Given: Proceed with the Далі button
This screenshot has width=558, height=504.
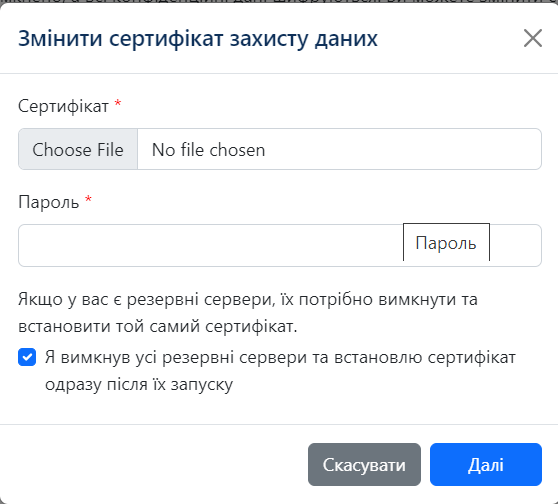Looking at the screenshot, I should pos(486,464).
